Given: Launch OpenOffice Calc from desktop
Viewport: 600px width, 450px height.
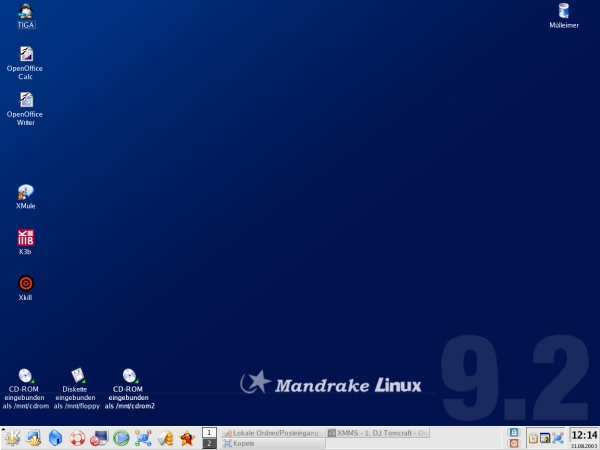Looking at the screenshot, I should 25,63.
